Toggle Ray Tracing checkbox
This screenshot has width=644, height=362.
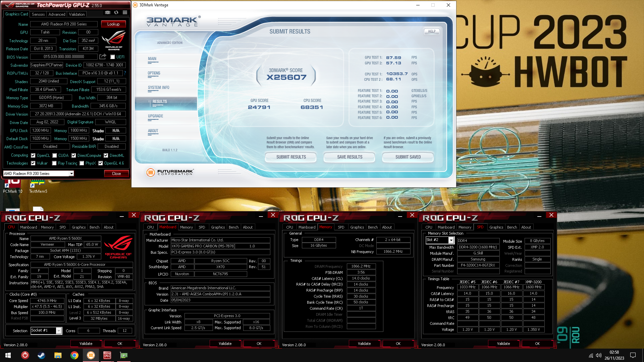[54, 163]
